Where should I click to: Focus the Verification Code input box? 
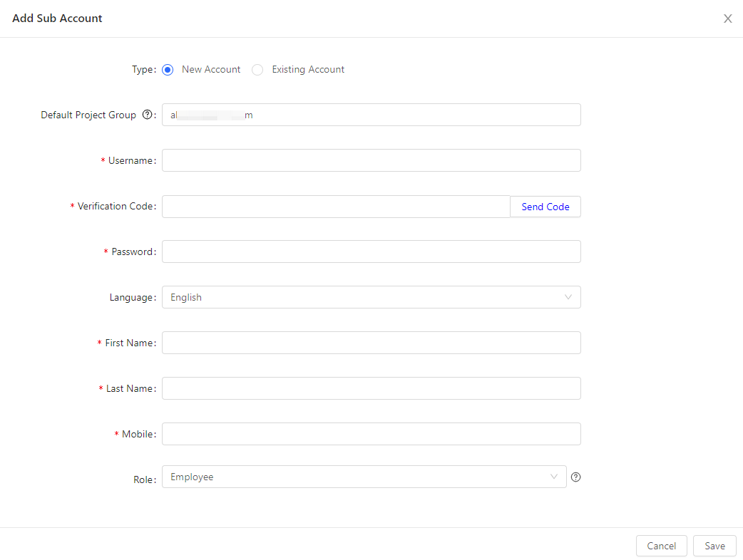[x=336, y=207]
